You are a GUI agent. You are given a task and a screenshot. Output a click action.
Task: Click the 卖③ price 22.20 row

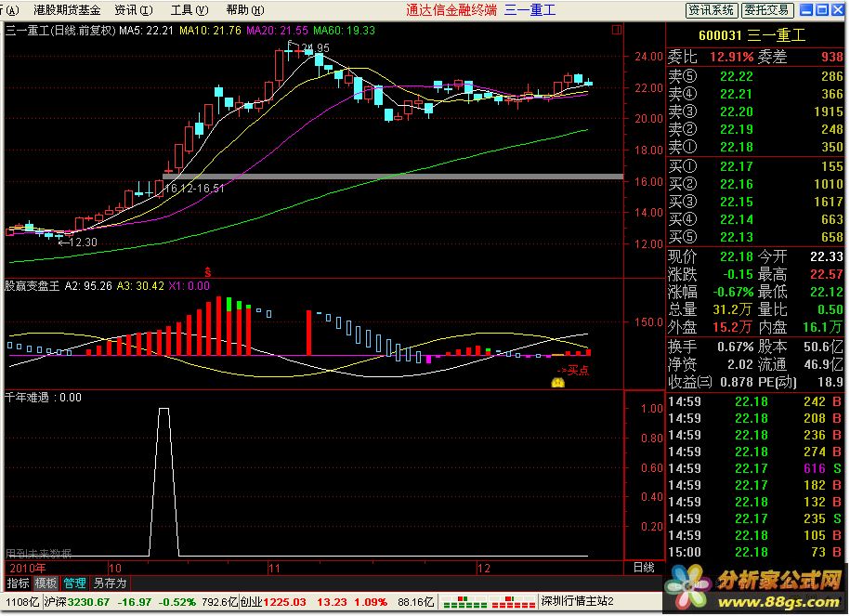(x=754, y=111)
